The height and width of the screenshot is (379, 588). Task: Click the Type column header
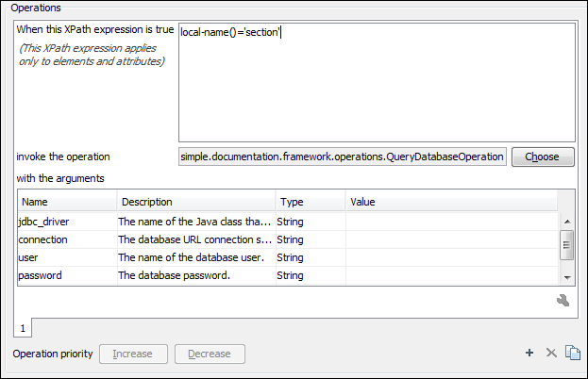pos(309,202)
